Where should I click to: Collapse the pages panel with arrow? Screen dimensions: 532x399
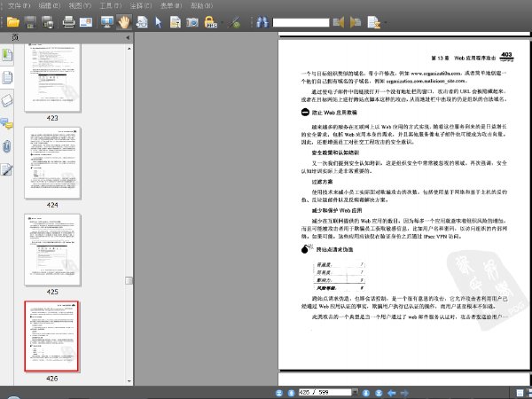[128, 37]
